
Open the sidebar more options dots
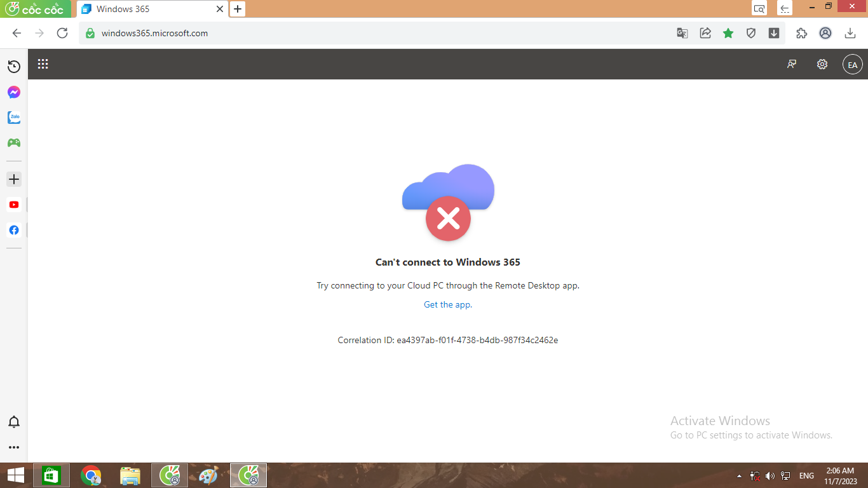tap(14, 447)
